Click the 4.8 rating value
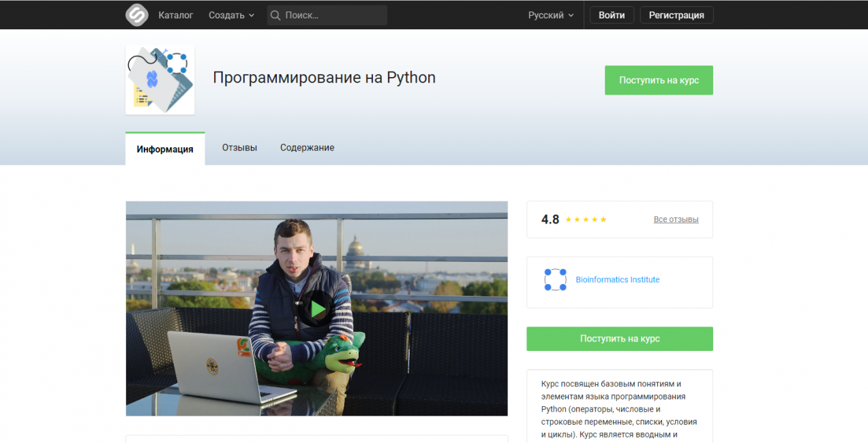 550,219
